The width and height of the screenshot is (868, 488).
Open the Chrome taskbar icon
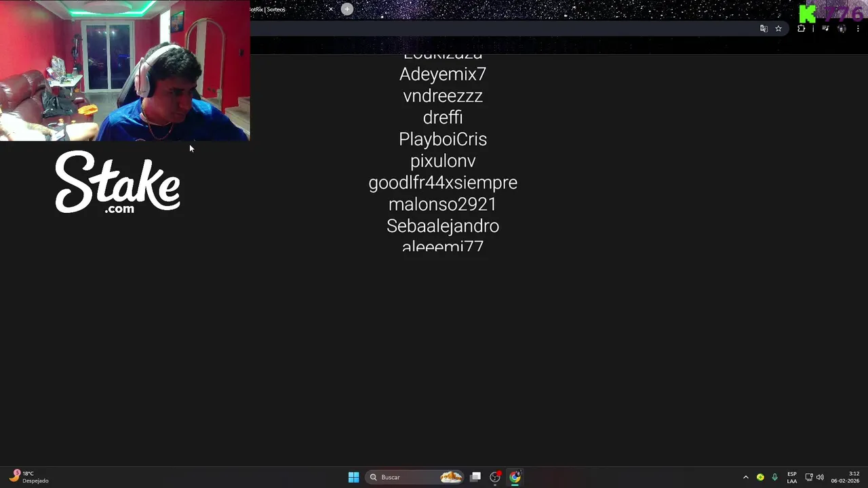[515, 477]
